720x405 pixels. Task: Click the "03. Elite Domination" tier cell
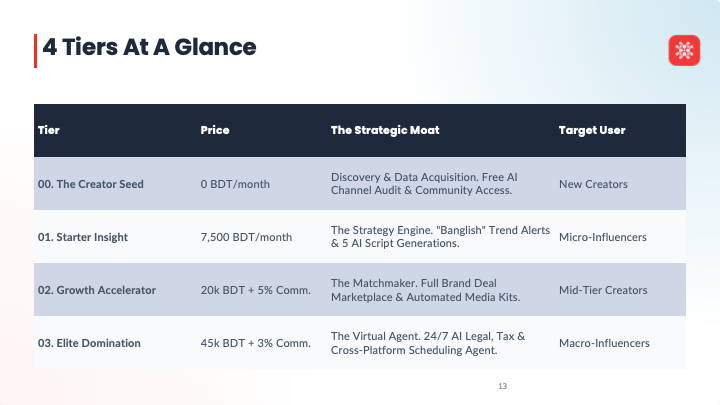tap(89, 343)
